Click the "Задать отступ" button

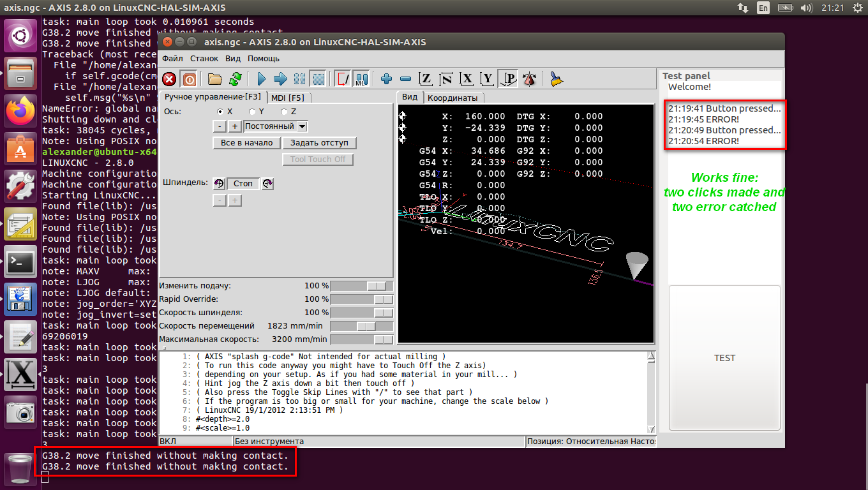[x=319, y=143]
